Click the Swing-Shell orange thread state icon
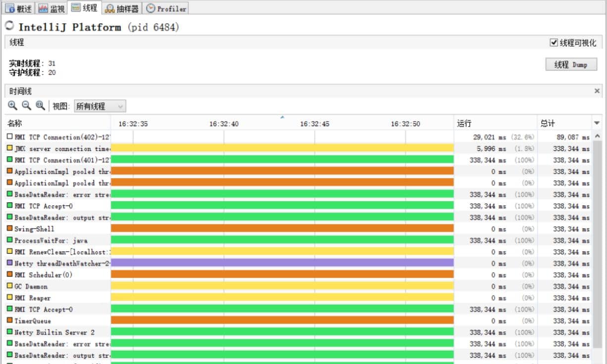The image size is (607, 364). [9, 228]
